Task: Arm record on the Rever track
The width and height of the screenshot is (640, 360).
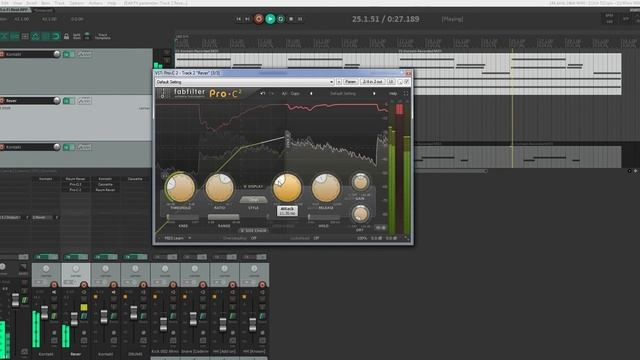Action: point(2,100)
